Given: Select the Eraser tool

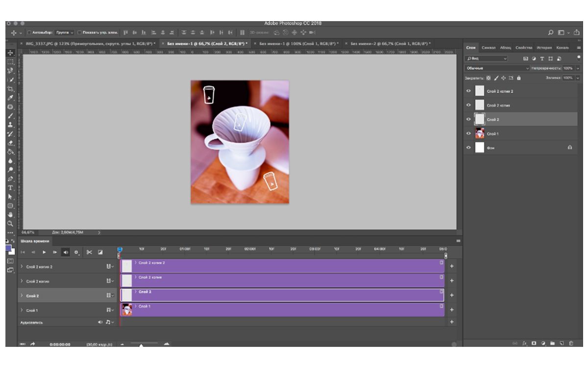Looking at the screenshot, I should [10, 143].
